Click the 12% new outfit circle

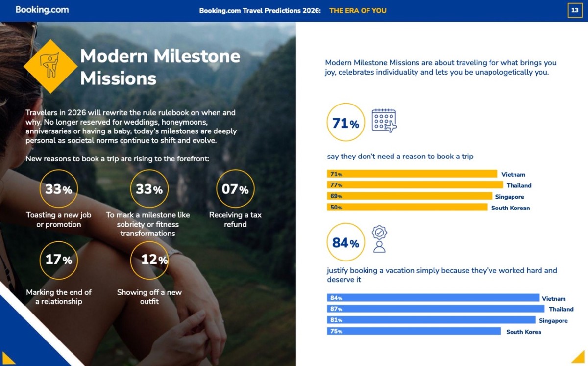pos(149,260)
